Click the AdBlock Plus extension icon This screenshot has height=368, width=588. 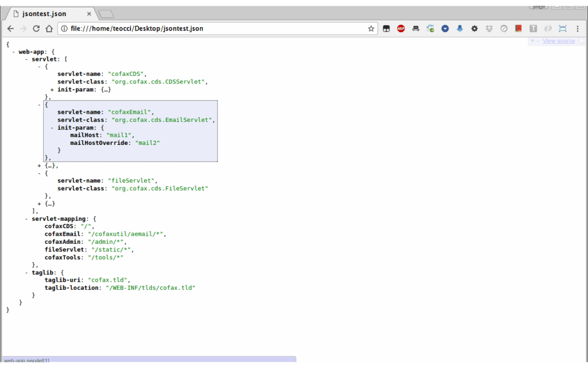click(x=401, y=28)
